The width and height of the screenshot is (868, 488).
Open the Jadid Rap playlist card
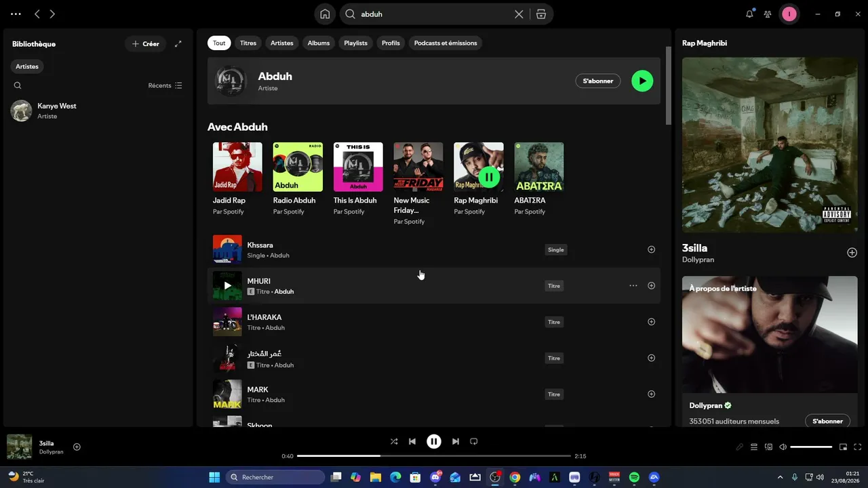237,180
